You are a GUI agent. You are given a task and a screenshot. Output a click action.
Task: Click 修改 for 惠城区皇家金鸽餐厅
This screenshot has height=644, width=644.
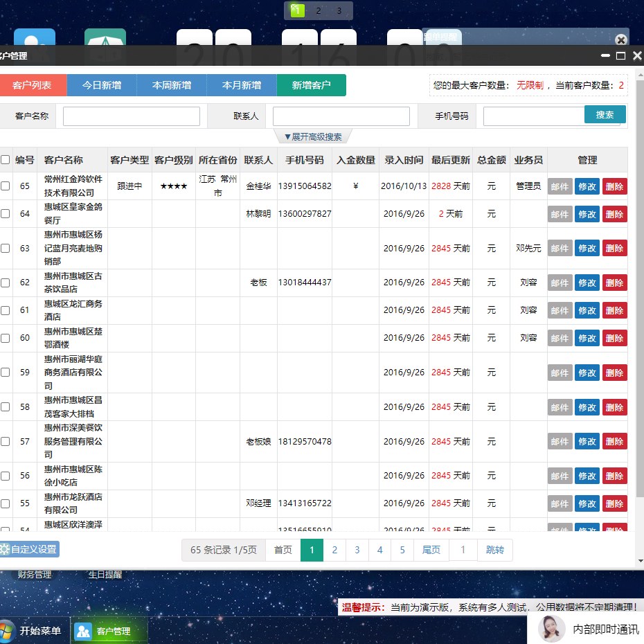[x=587, y=214]
